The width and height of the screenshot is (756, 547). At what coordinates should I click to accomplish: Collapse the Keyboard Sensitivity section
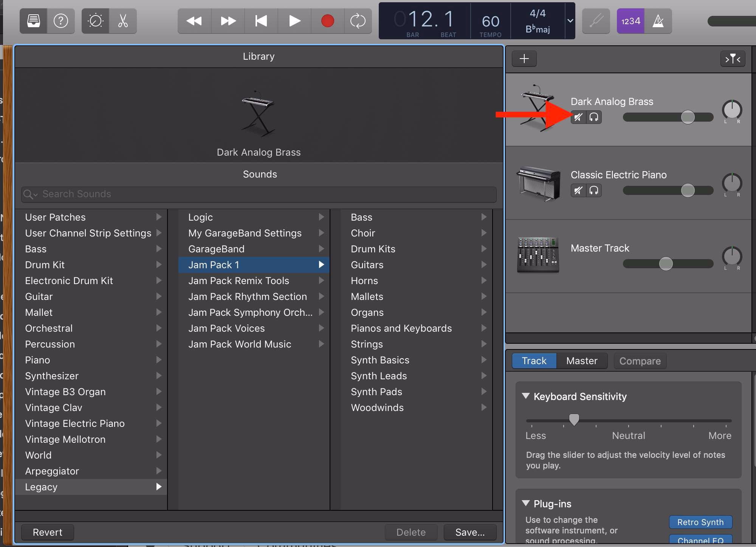[525, 396]
